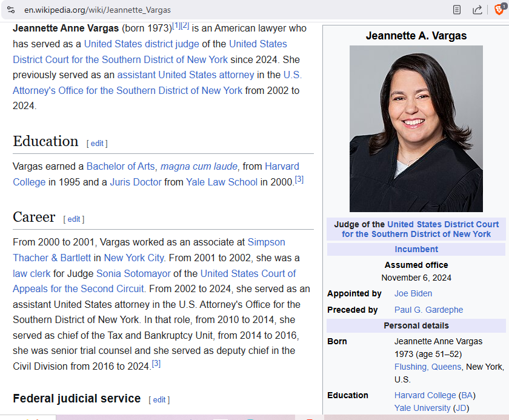
Task: Click the 'November 6, 2024' date text
Action: (416, 278)
